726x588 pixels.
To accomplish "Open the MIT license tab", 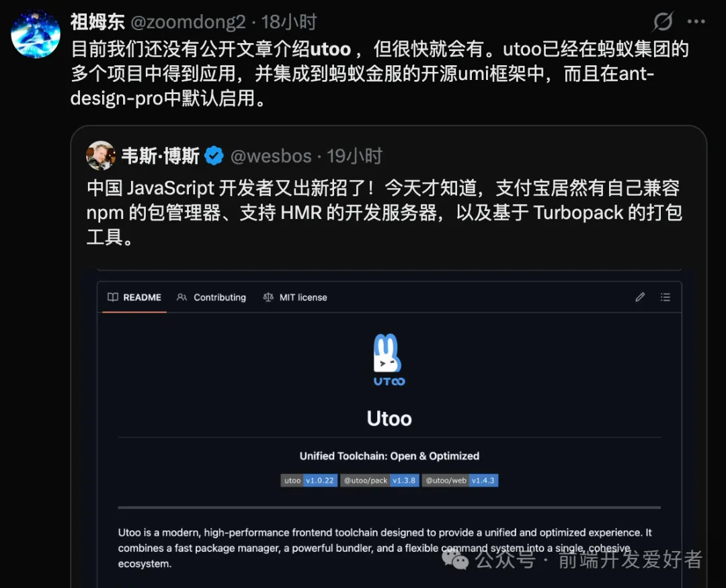I will (x=295, y=297).
